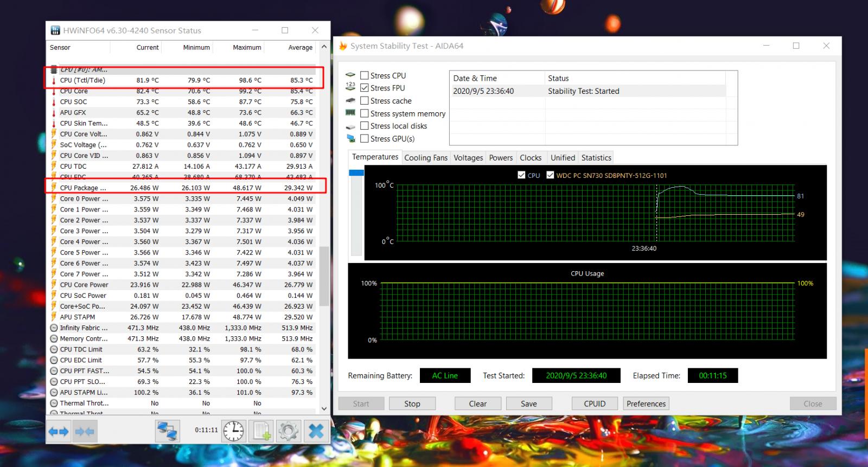Click the clock icon beside Infinity Fabric row

(x=54, y=328)
